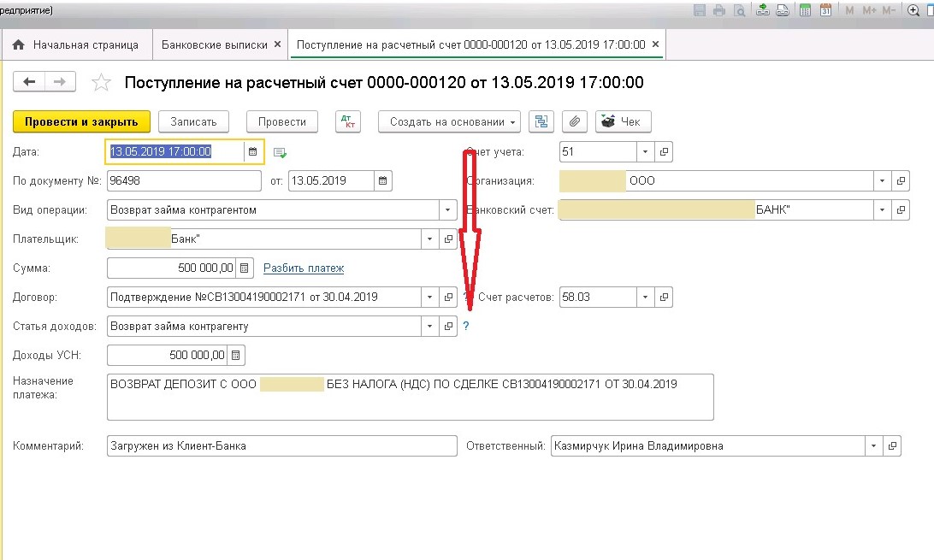Open print preview with the magnifier-page icon
The image size is (934, 560).
point(739,10)
